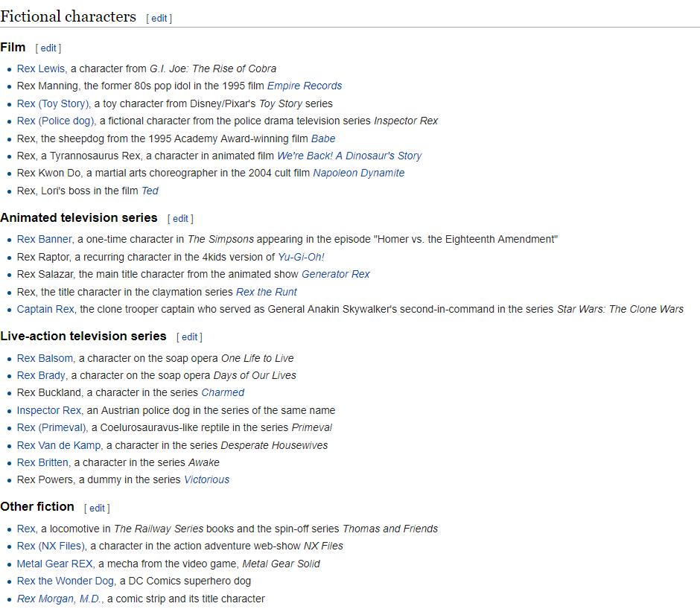700x609 pixels.
Task: Click the 'Rex Kwon Do' text
Action: [49, 173]
